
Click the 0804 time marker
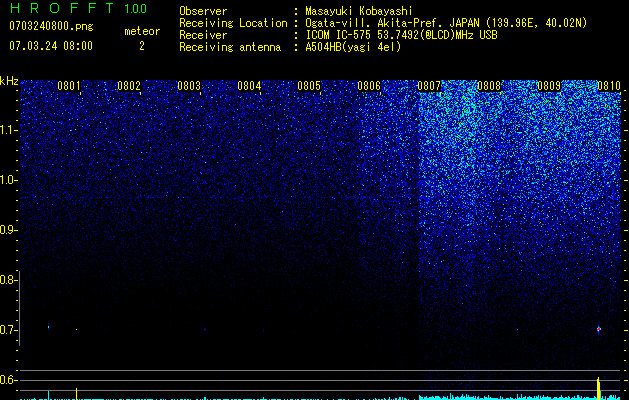[249, 86]
